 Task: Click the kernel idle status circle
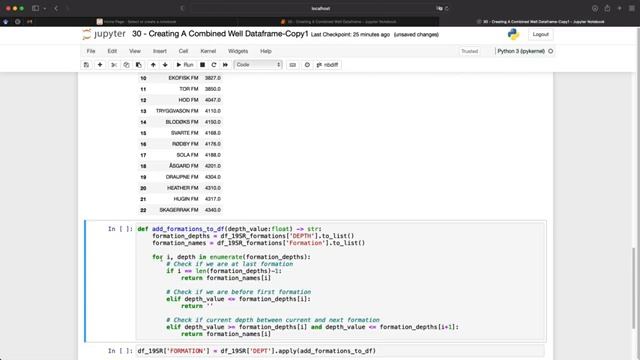551,51
